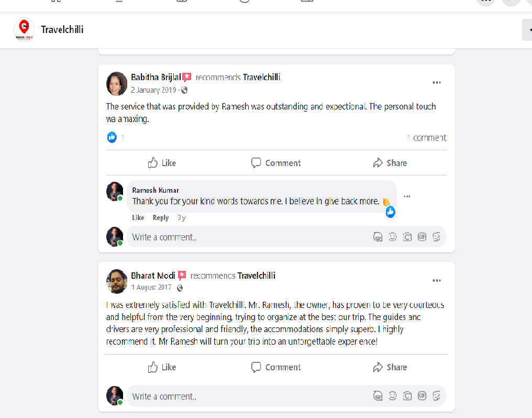532x418 pixels.
Task: Open the options menu on Babitha Brijlal's post
Action: [x=437, y=82]
